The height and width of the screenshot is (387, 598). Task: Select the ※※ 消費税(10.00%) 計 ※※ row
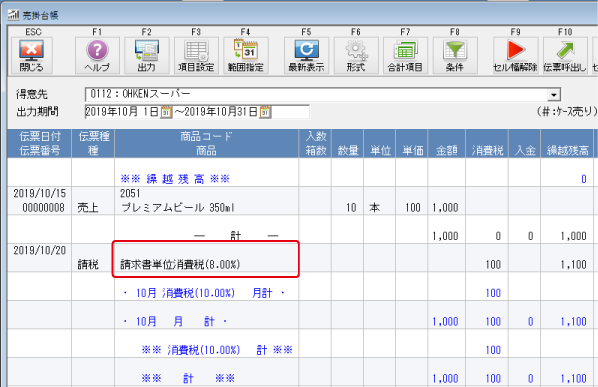point(217,350)
